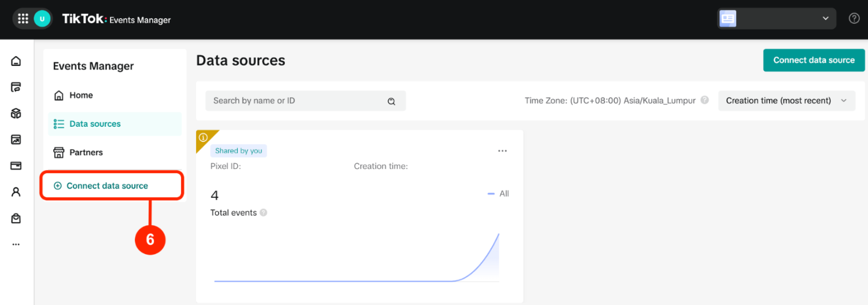Click the Creation time label on card
This screenshot has height=305, width=868.
pyautogui.click(x=381, y=166)
